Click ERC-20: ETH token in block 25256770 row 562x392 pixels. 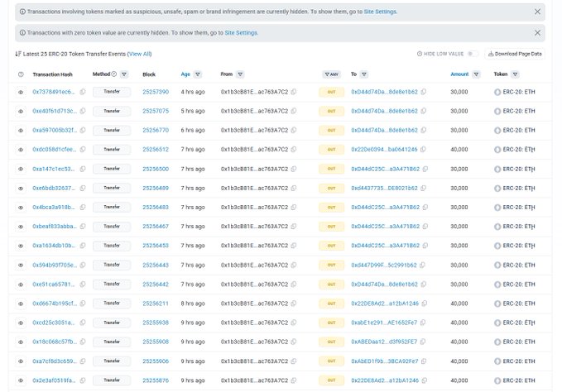[519, 131]
